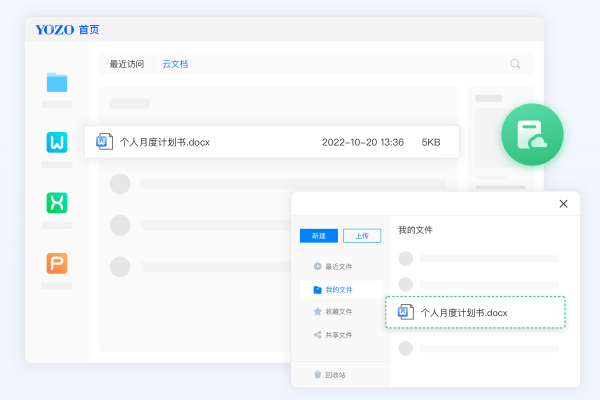Close the 我的文件 dialog
600x400 pixels.
pyautogui.click(x=563, y=204)
